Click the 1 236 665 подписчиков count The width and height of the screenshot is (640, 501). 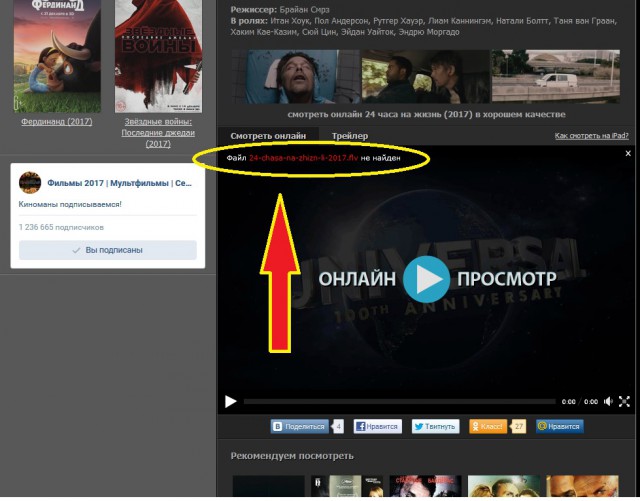click(x=61, y=227)
